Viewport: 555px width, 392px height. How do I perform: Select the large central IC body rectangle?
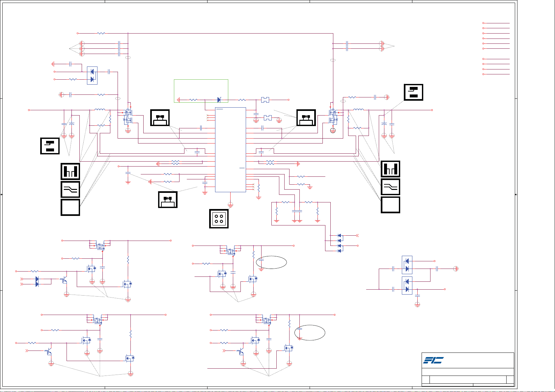coord(231,150)
